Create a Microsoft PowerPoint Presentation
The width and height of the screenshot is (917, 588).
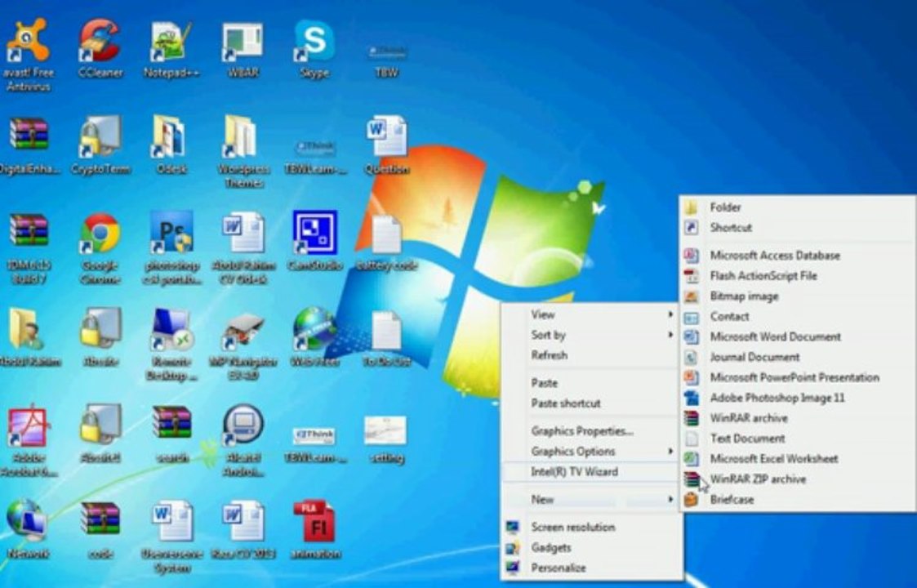(798, 377)
